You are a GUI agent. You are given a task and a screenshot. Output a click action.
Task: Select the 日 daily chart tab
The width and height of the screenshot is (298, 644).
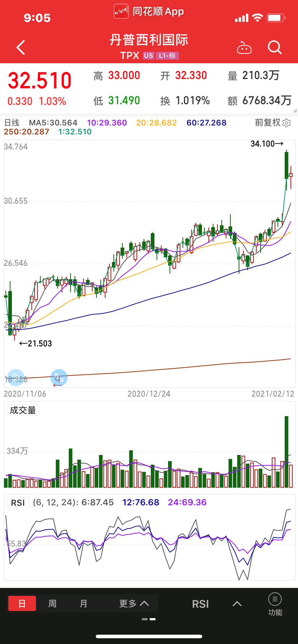coord(22,603)
